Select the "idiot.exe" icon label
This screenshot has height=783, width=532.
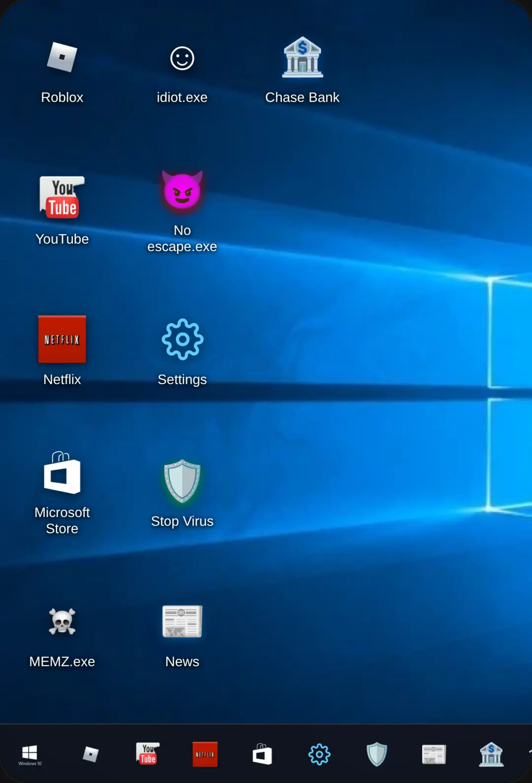coord(182,98)
